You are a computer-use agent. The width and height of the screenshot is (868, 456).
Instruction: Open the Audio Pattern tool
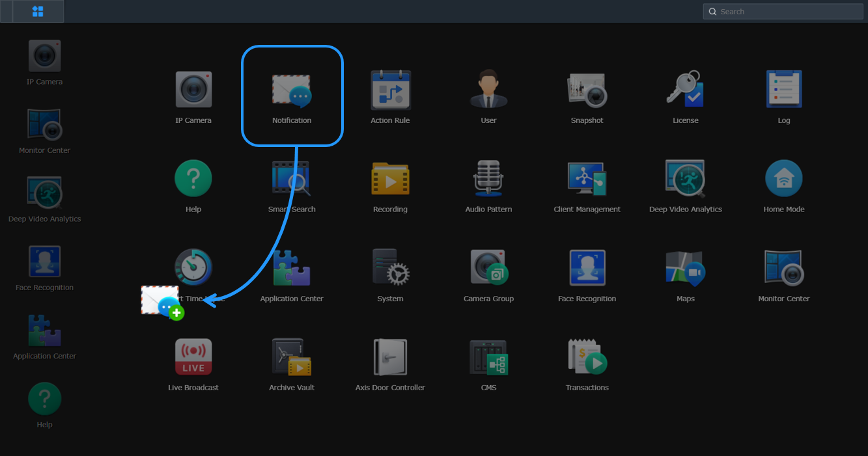point(488,178)
